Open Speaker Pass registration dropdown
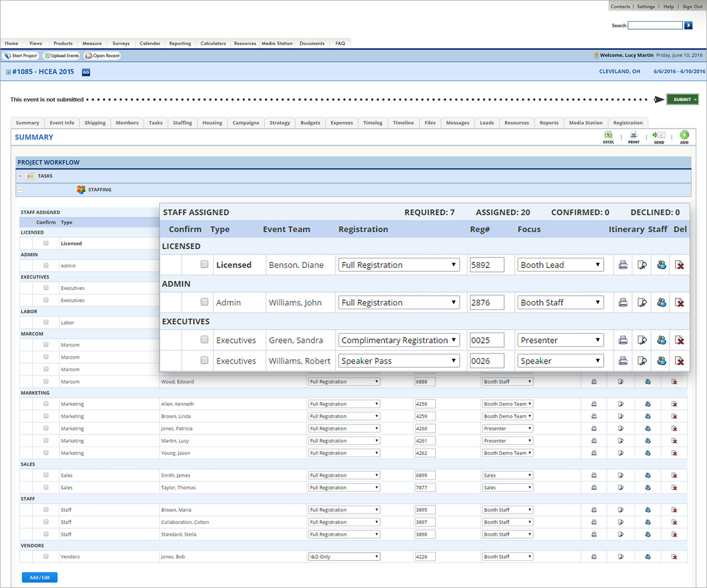Viewport: 707px width, 588px height. point(399,361)
